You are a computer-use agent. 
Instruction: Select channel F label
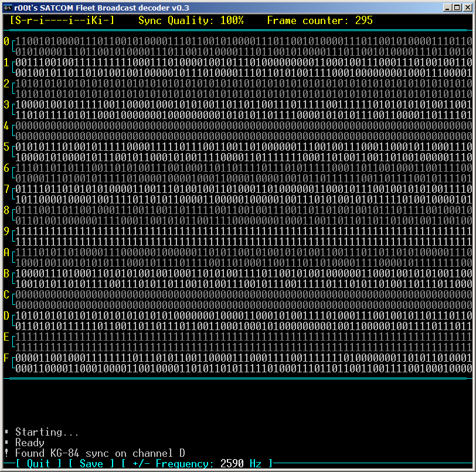point(6,358)
